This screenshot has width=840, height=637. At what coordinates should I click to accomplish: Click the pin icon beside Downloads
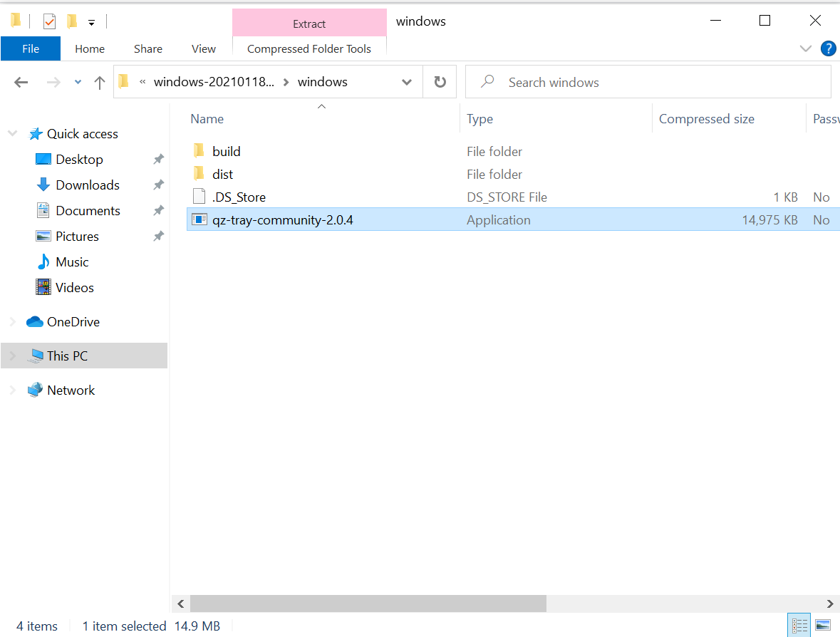coord(159,185)
